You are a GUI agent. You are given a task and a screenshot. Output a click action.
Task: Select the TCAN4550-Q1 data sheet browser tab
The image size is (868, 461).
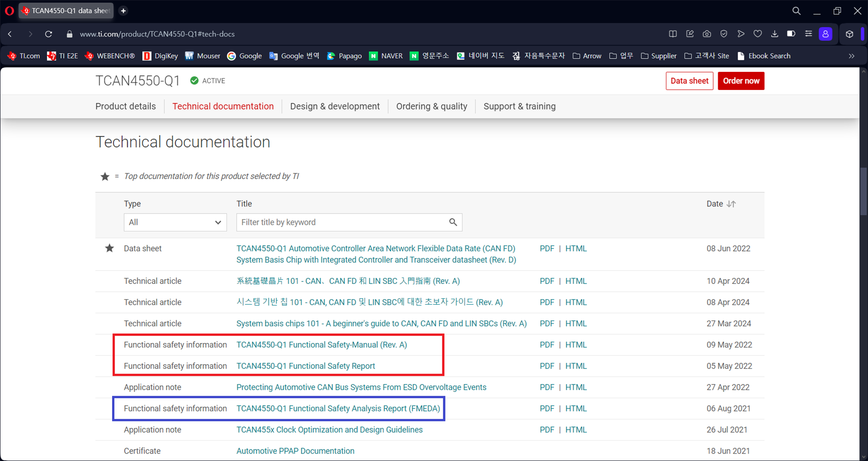tap(66, 11)
